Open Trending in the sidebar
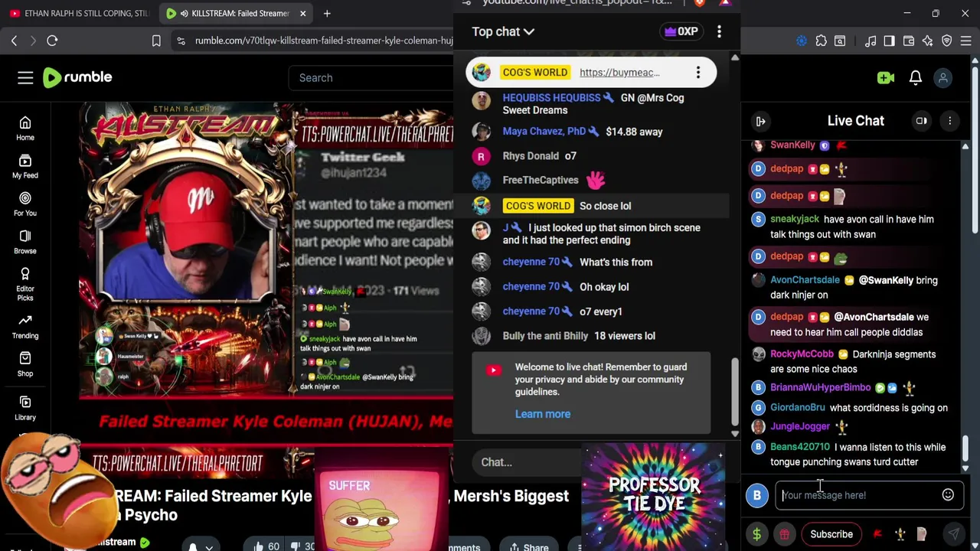The image size is (980, 551). coord(25,326)
